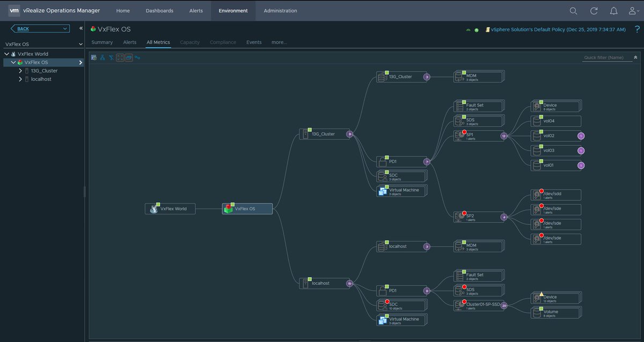Click the Quick filter (Name) field
The image size is (644, 342).
point(607,57)
